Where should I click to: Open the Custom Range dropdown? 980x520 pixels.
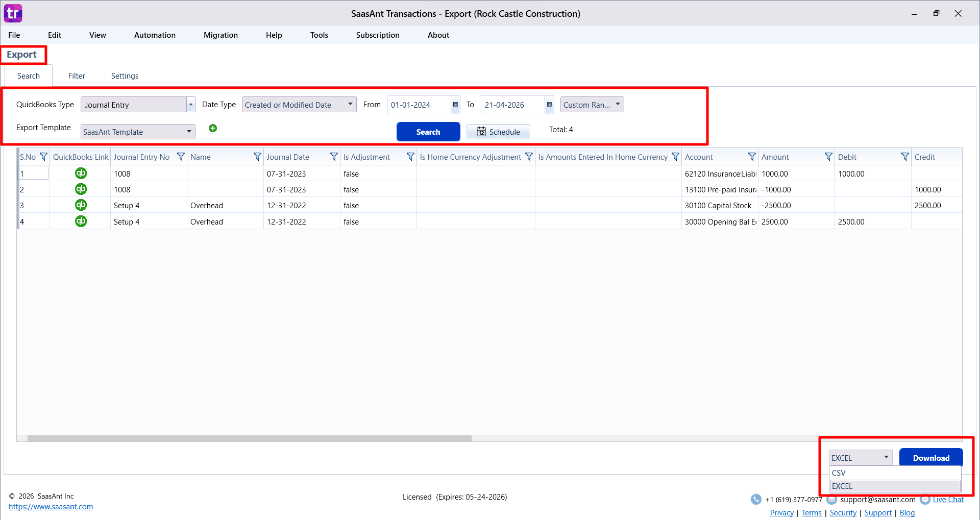coord(592,105)
